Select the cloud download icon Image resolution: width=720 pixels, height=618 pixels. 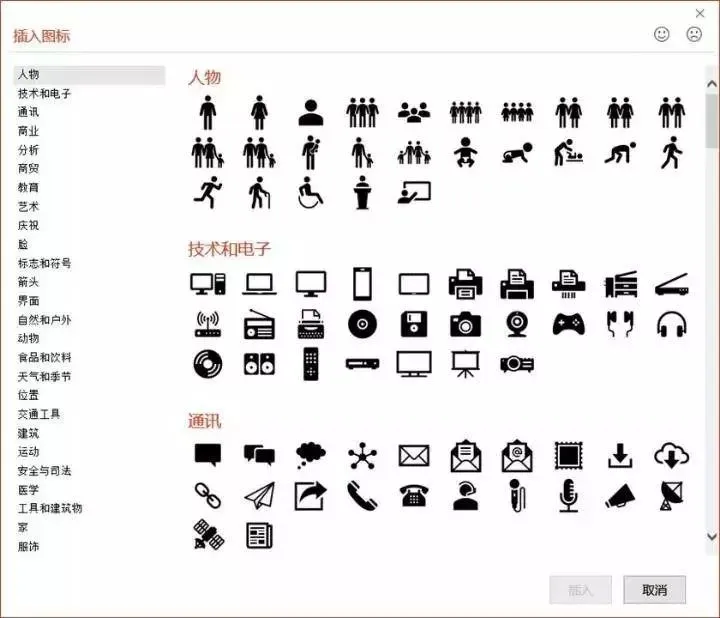(672, 456)
